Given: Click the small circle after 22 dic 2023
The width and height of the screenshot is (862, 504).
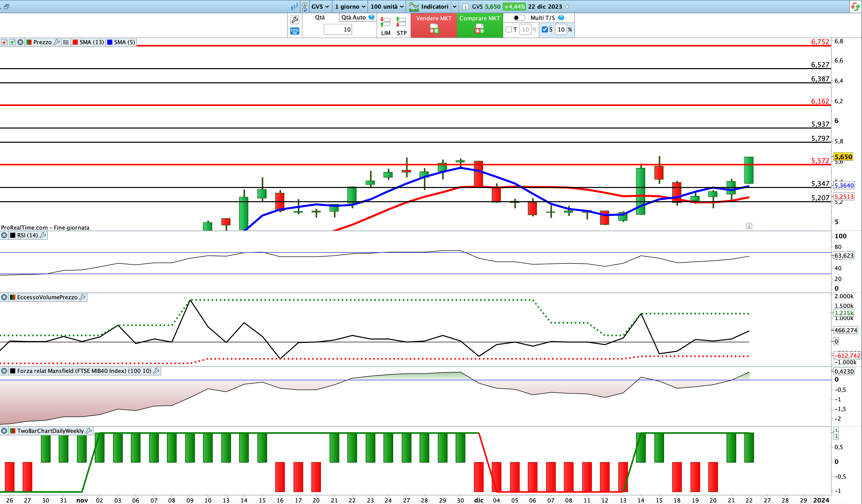Looking at the screenshot, I should click(x=567, y=7).
